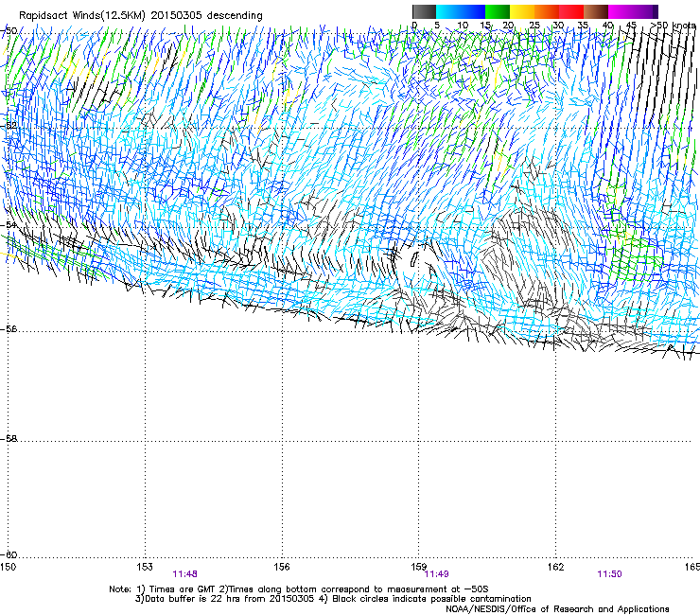This screenshot has height=615, width=700.
Task: Click the 'Rapidscat Winds(12.5KM)' title text
Action: pos(82,16)
